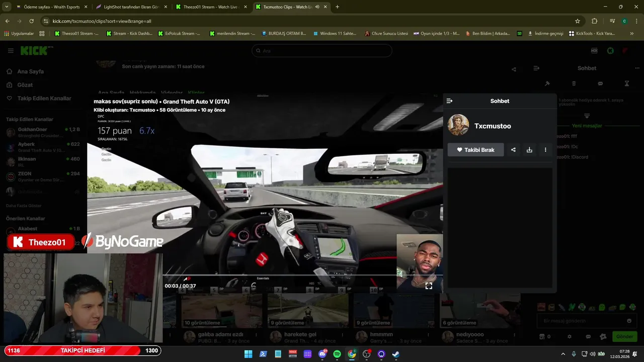Image resolution: width=644 pixels, height=362 pixels.
Task: Click the speech bubble icon in chat toolbar
Action: click(600, 83)
